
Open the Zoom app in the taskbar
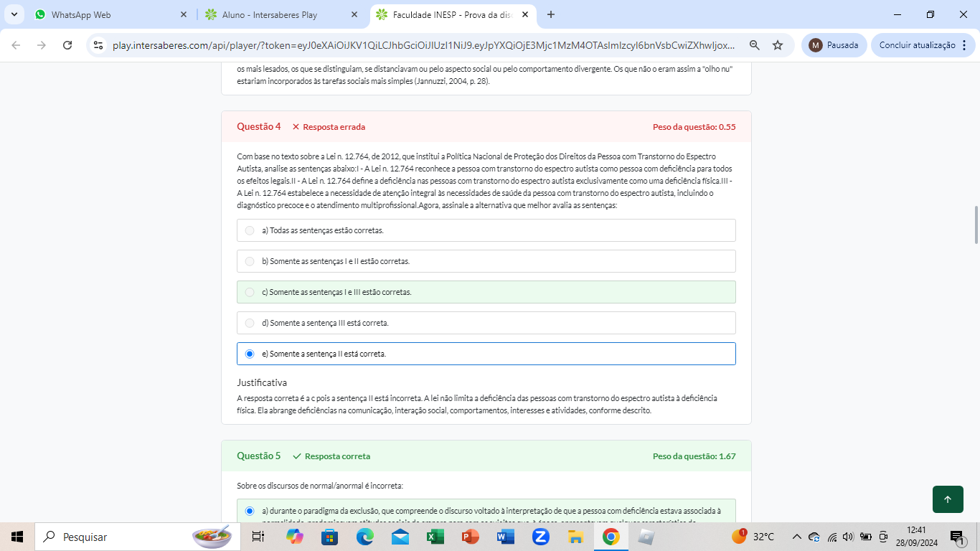pyautogui.click(x=540, y=537)
